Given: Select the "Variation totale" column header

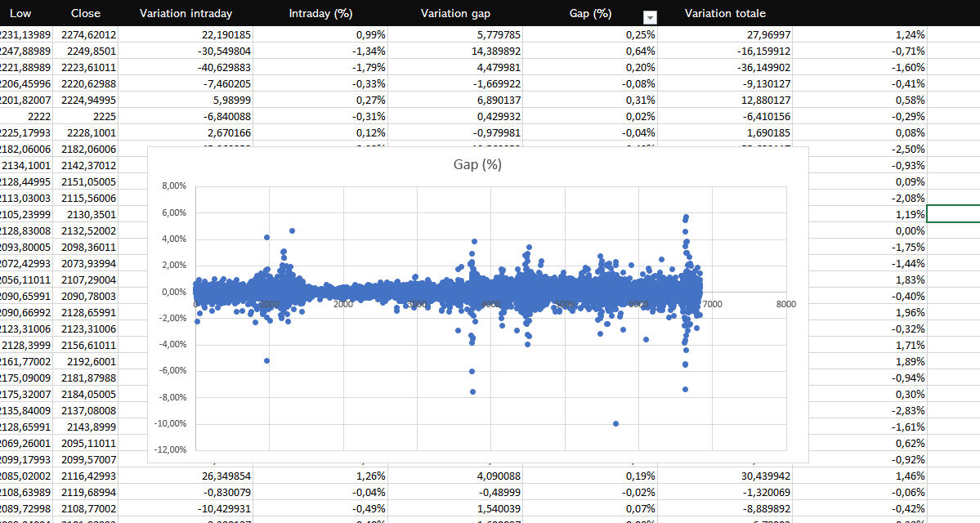Looking at the screenshot, I should point(725,13).
